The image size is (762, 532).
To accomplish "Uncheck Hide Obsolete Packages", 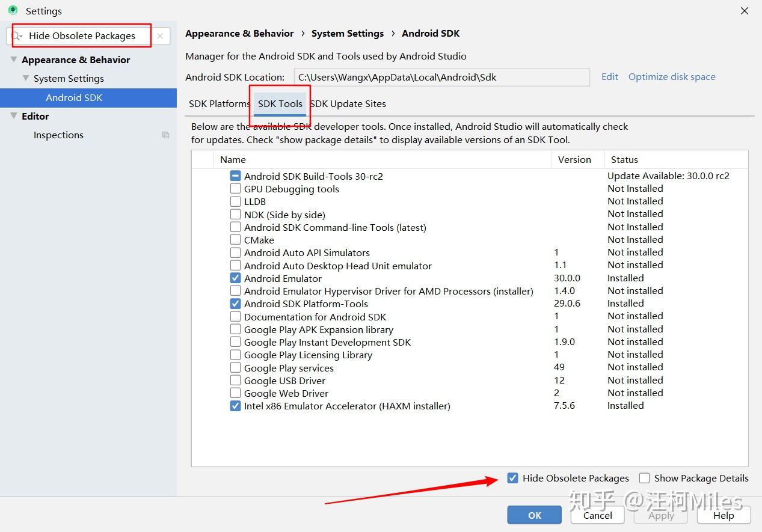I will coord(512,478).
